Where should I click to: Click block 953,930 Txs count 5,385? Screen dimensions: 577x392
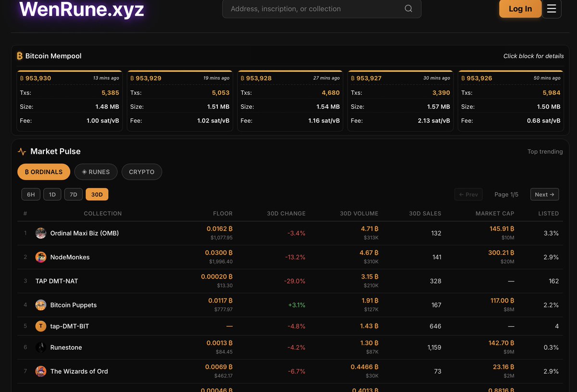click(x=110, y=93)
